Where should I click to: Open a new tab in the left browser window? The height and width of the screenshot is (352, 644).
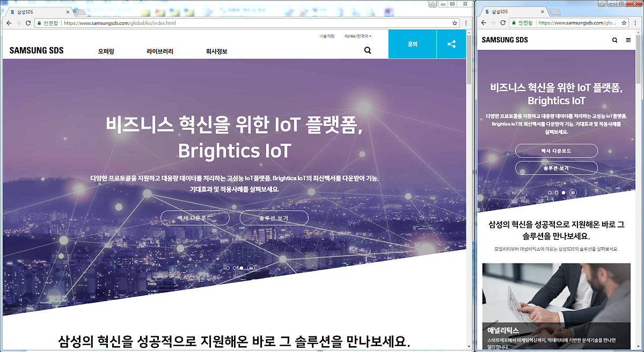point(80,12)
